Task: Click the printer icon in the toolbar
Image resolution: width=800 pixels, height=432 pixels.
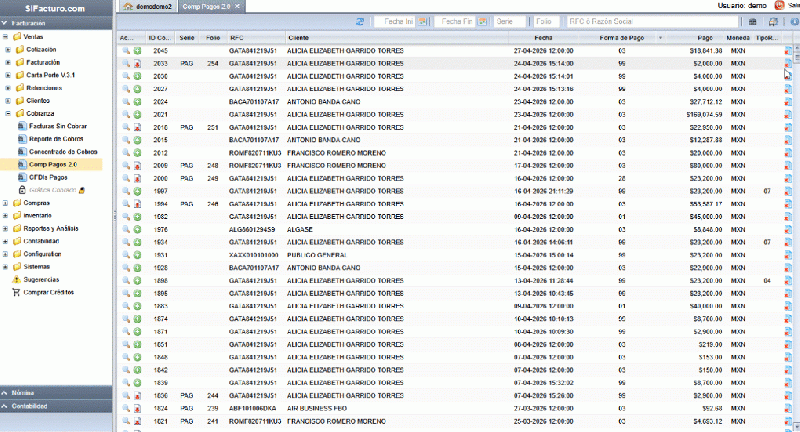Action: pyautogui.click(x=771, y=20)
